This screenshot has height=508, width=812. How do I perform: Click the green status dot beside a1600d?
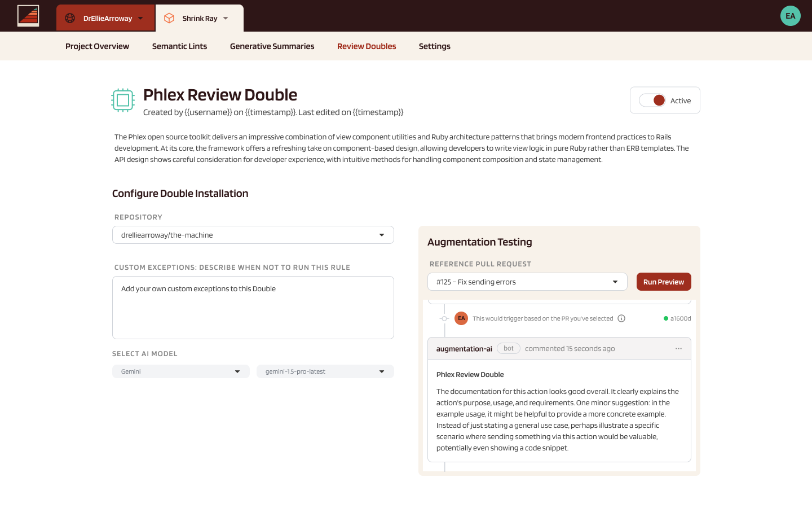tap(666, 318)
